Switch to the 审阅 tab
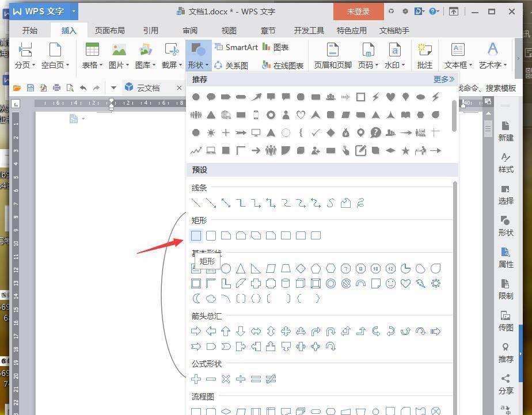532x415 pixels. tap(189, 31)
